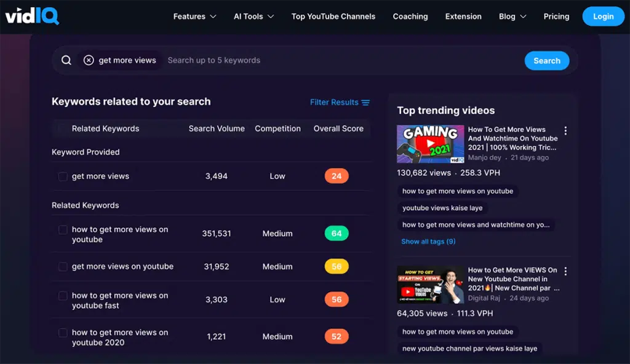Open the three-dot menu on Digital Raj's video

[x=565, y=271]
